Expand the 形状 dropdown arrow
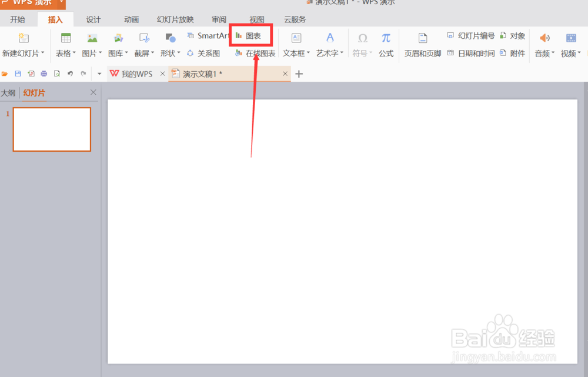The image size is (588, 377). [179, 53]
